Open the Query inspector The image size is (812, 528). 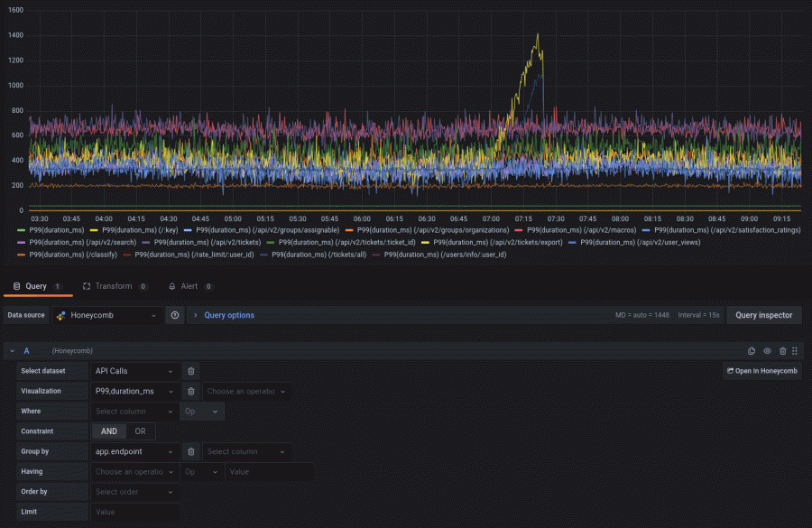click(x=763, y=315)
